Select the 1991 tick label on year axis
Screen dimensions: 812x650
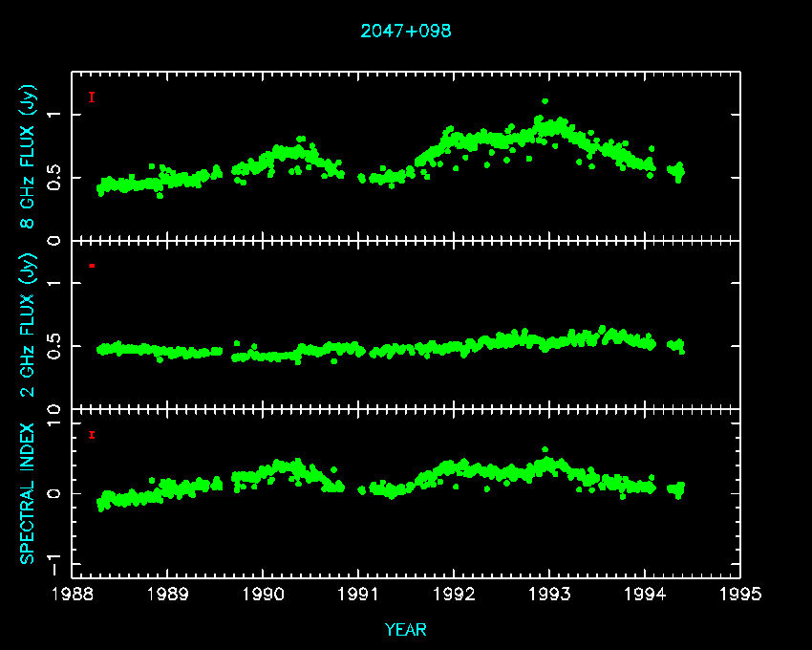point(358,594)
